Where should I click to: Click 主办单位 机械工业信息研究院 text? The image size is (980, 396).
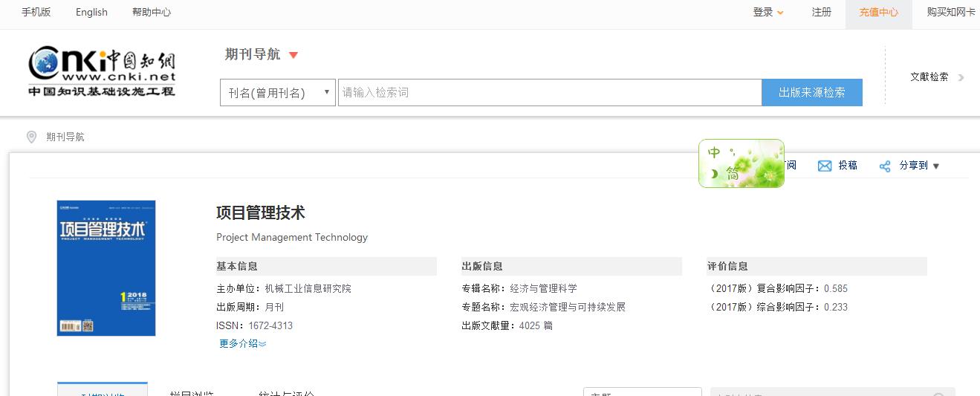pos(284,288)
